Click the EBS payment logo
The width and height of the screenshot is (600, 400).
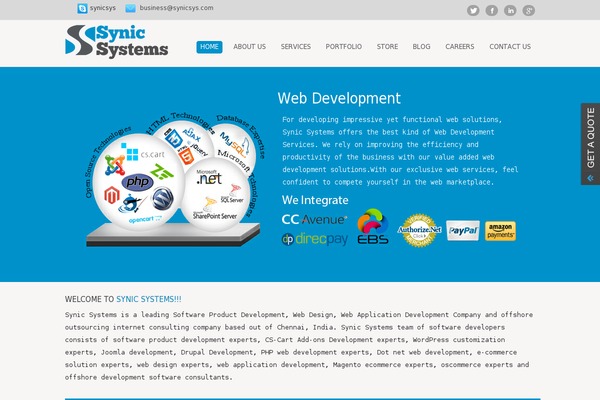click(373, 226)
